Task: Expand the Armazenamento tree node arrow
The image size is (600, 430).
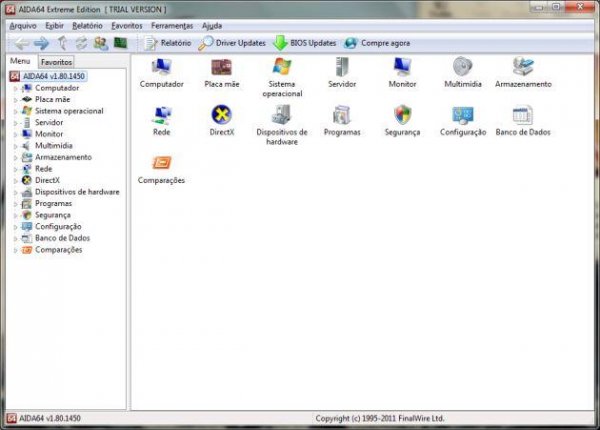Action: (x=16, y=158)
